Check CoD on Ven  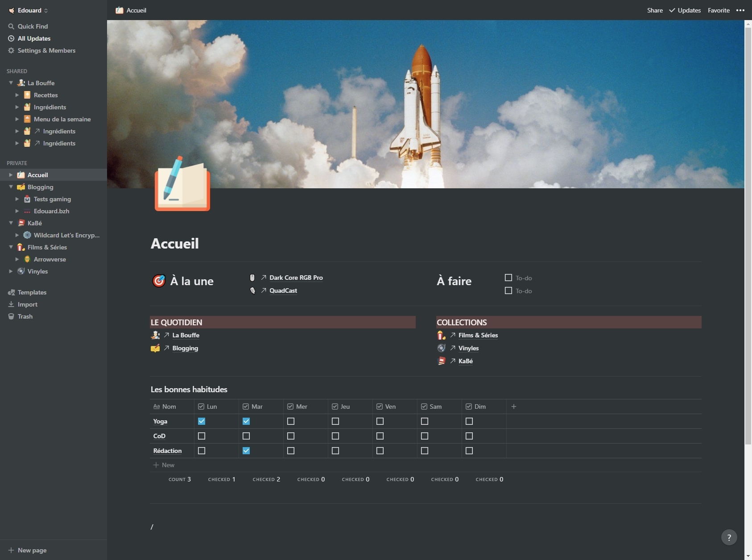(x=380, y=436)
